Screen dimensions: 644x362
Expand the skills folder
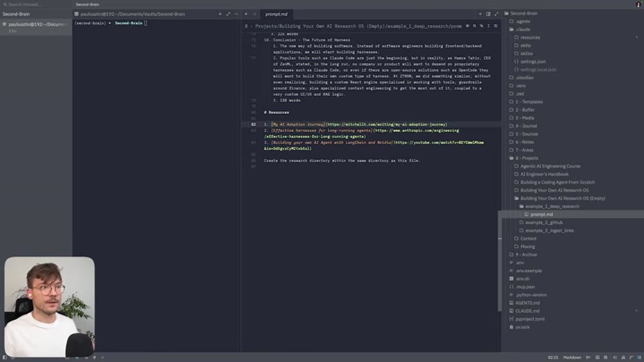[525, 46]
